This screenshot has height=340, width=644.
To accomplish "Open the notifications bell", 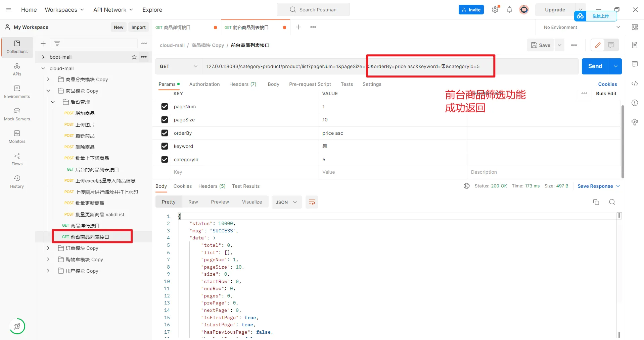I will pos(509,10).
